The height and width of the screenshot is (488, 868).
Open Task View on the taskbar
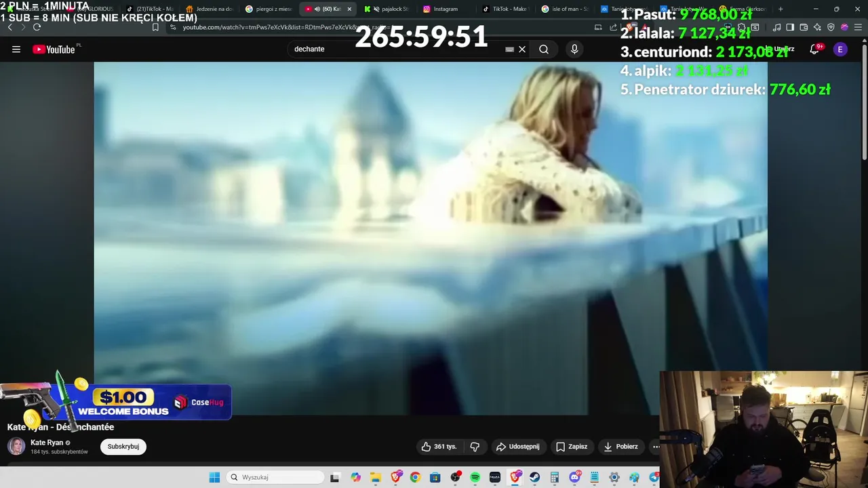point(334,478)
